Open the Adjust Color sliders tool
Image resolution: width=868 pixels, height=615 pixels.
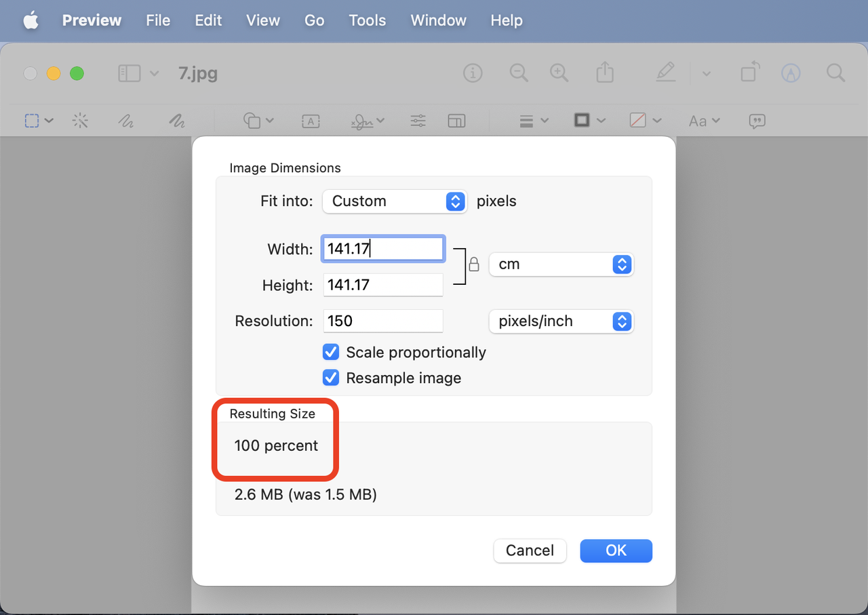coord(418,121)
